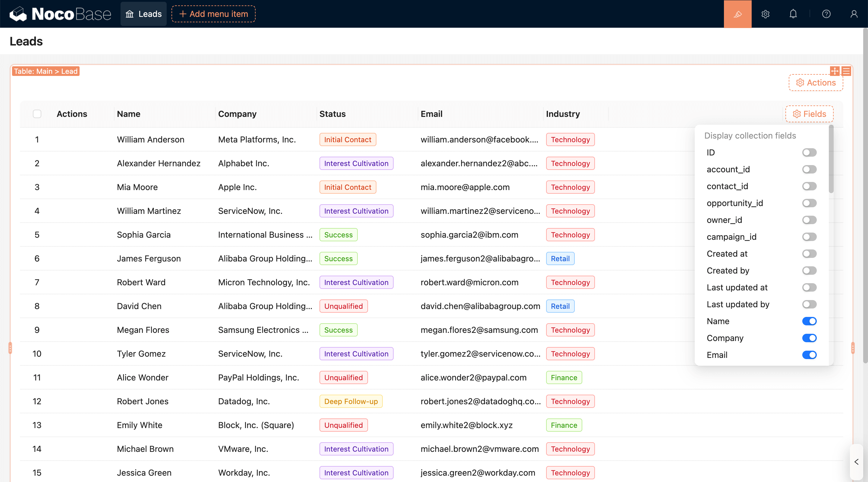868x482 pixels.
Task: Enable the Created at field toggle
Action: click(809, 254)
